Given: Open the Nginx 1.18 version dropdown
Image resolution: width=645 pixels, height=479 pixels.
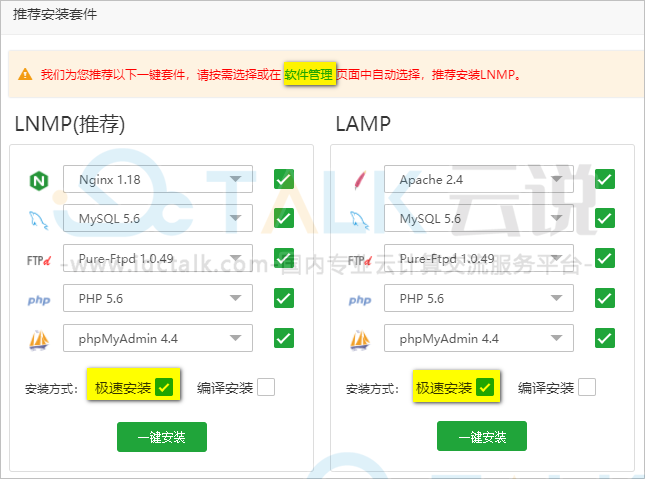Looking at the screenshot, I should (158, 179).
